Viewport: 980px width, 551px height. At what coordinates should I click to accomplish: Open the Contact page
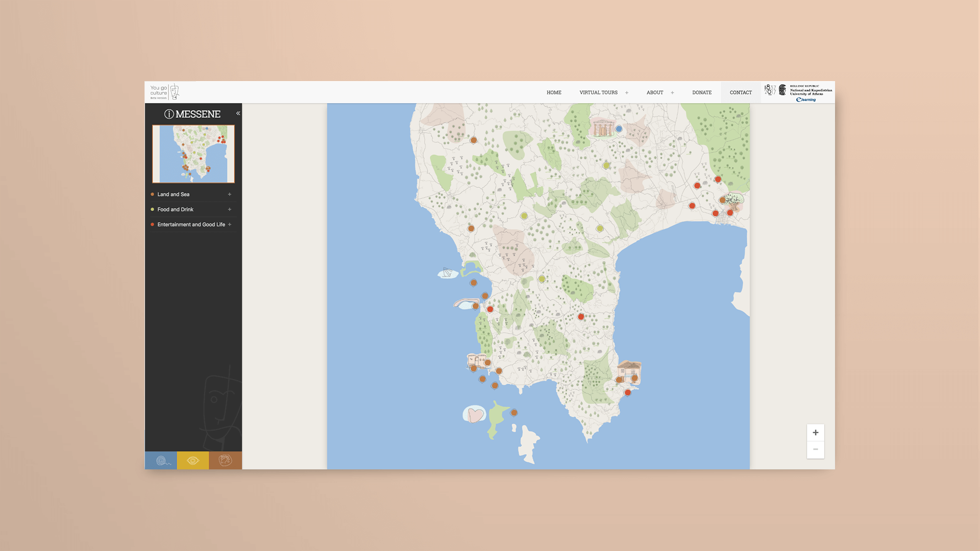tap(741, 93)
